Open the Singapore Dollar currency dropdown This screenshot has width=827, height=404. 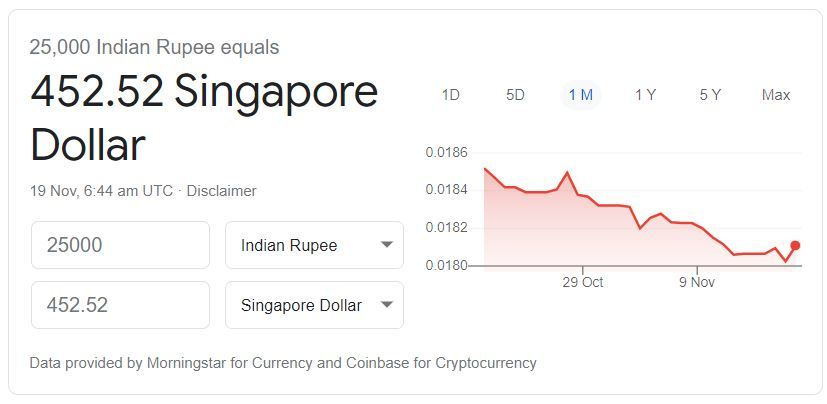(314, 305)
